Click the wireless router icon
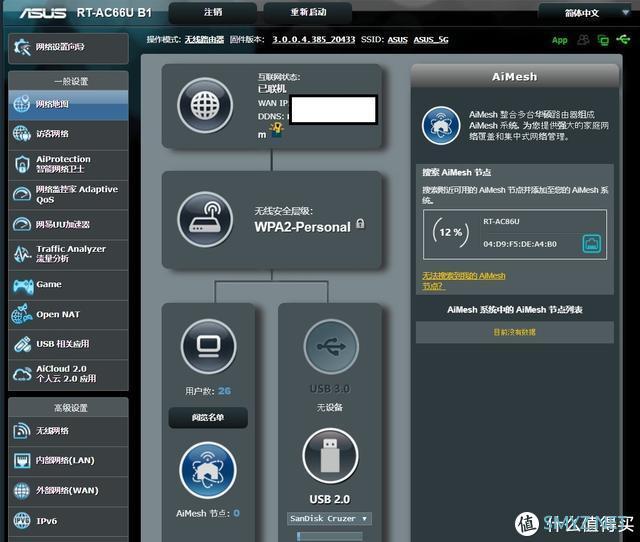Image resolution: width=640 pixels, height=542 pixels. [x=205, y=220]
